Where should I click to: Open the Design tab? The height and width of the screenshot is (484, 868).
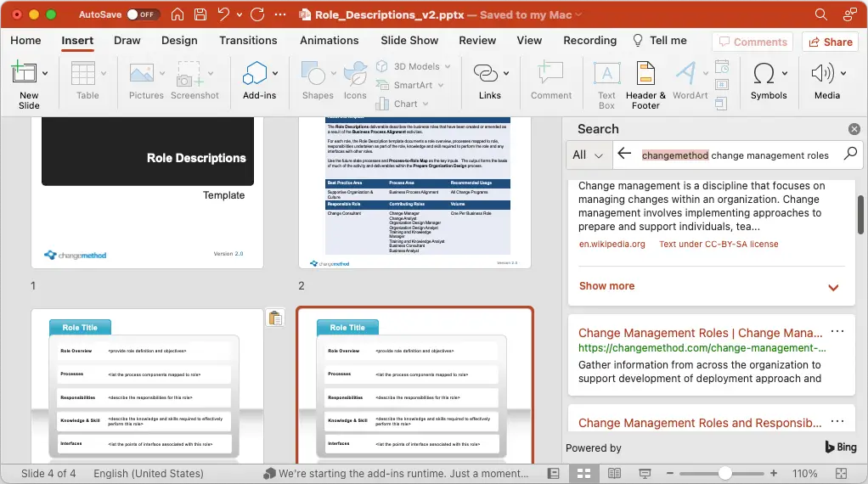point(179,41)
